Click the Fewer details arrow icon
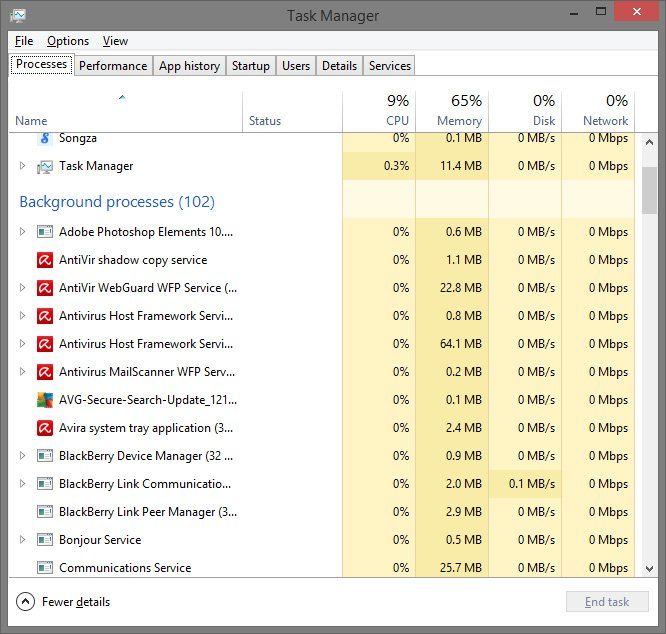Image resolution: width=666 pixels, height=634 pixels. tap(25, 602)
